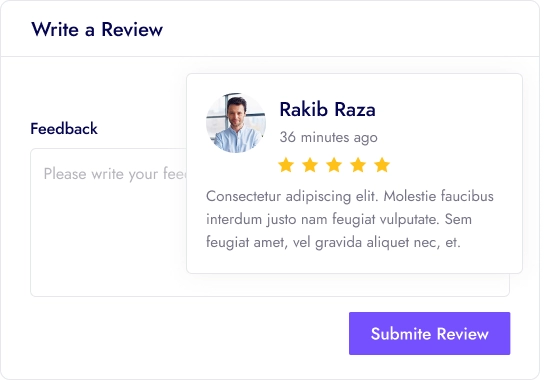Open Rakib Raza's profile photo
The height and width of the screenshot is (380, 547).
coord(236,123)
